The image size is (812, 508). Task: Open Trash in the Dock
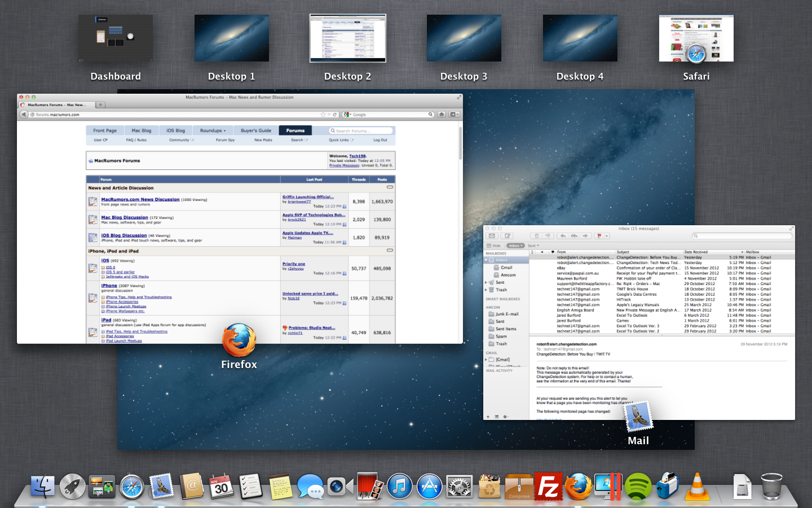772,486
